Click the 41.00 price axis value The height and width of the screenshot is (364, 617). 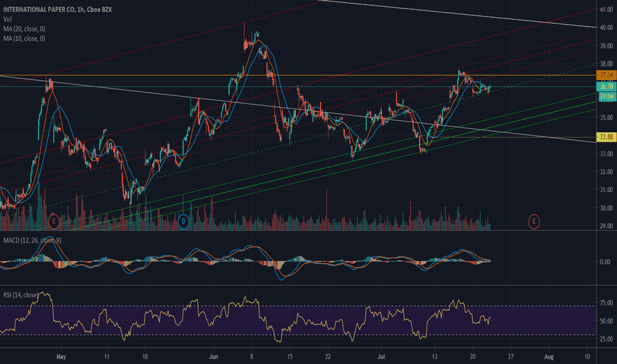coord(606,9)
